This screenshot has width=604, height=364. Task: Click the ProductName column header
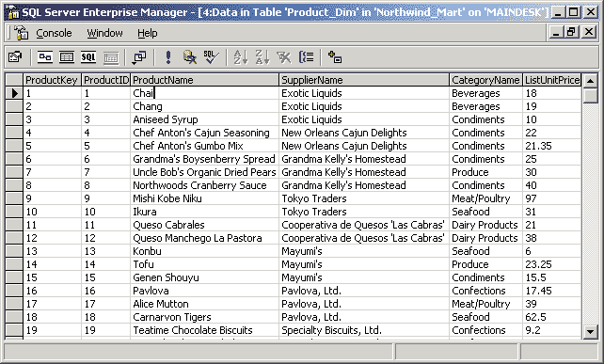(204, 80)
